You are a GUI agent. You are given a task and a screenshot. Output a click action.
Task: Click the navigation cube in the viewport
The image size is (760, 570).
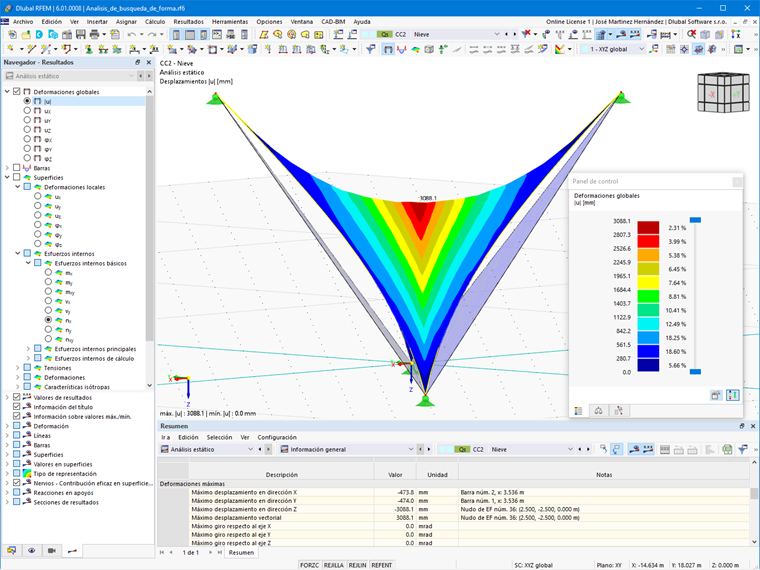(x=723, y=93)
